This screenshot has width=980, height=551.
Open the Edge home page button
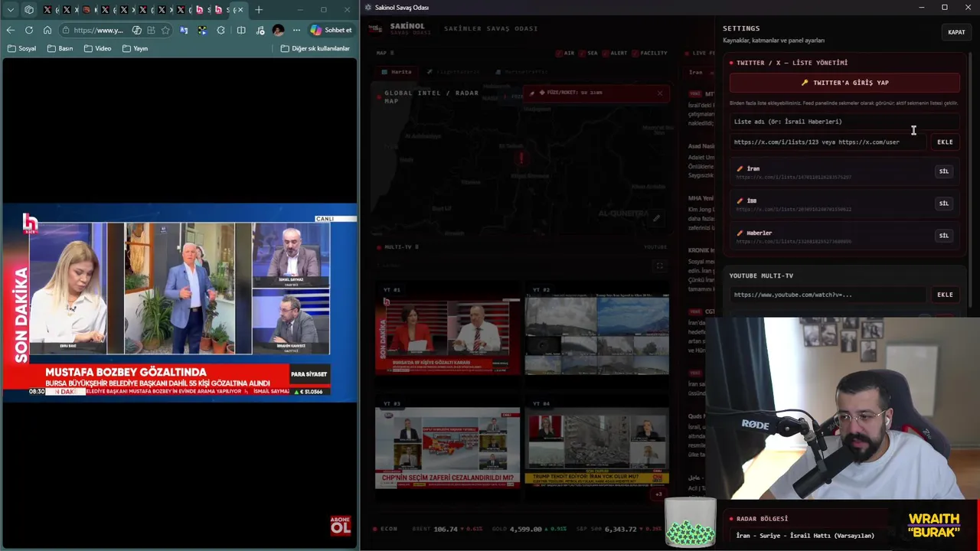pyautogui.click(x=47, y=30)
